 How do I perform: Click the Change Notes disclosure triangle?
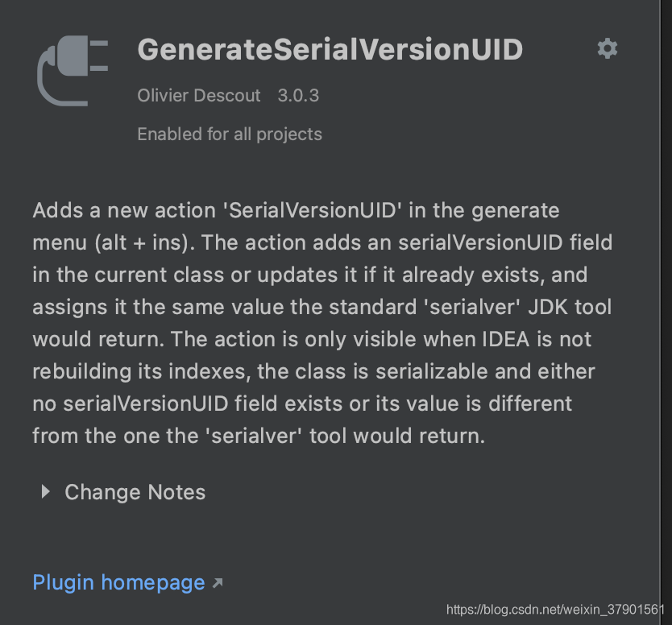45,492
